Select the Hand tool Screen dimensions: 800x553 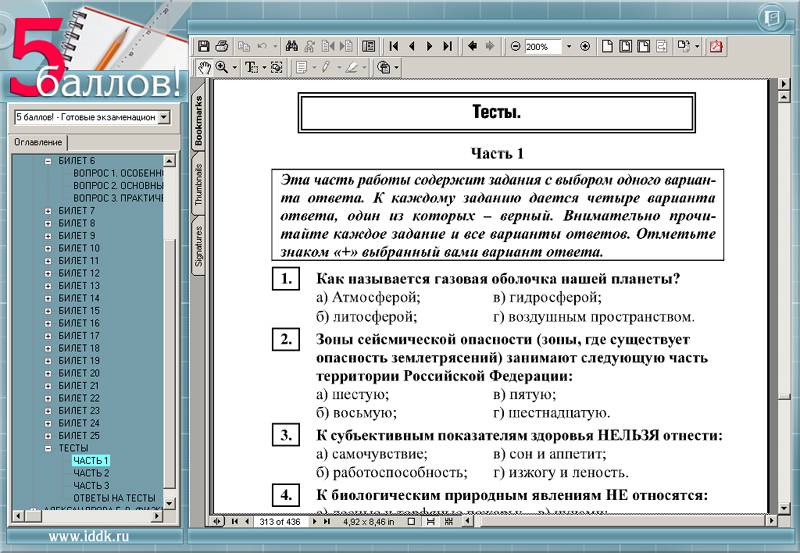204,67
